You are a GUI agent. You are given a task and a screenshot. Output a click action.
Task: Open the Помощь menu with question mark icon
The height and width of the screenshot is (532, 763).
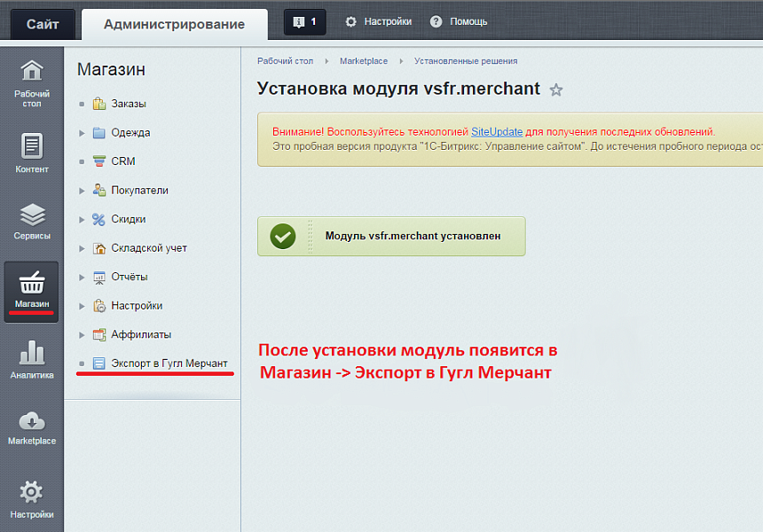tap(458, 21)
